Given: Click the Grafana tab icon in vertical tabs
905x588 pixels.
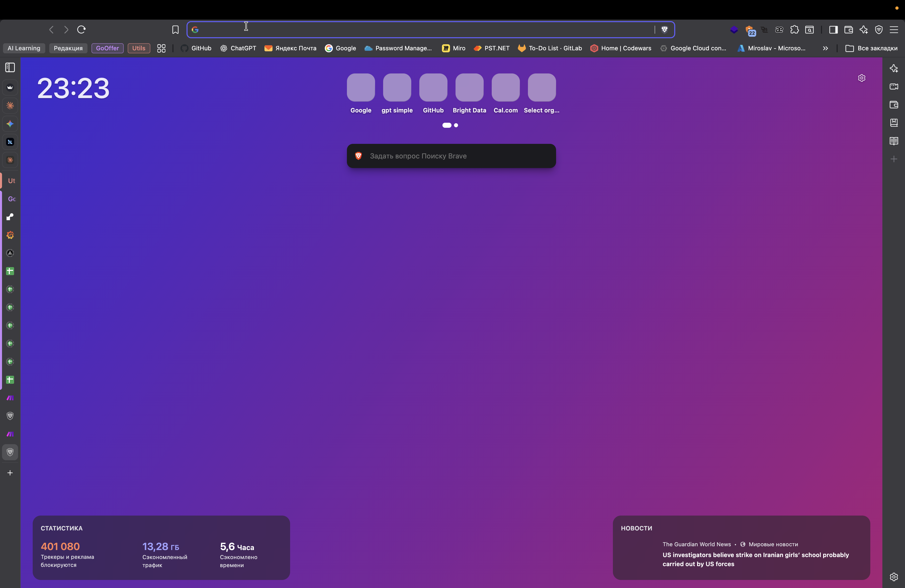Looking at the screenshot, I should (x=10, y=235).
